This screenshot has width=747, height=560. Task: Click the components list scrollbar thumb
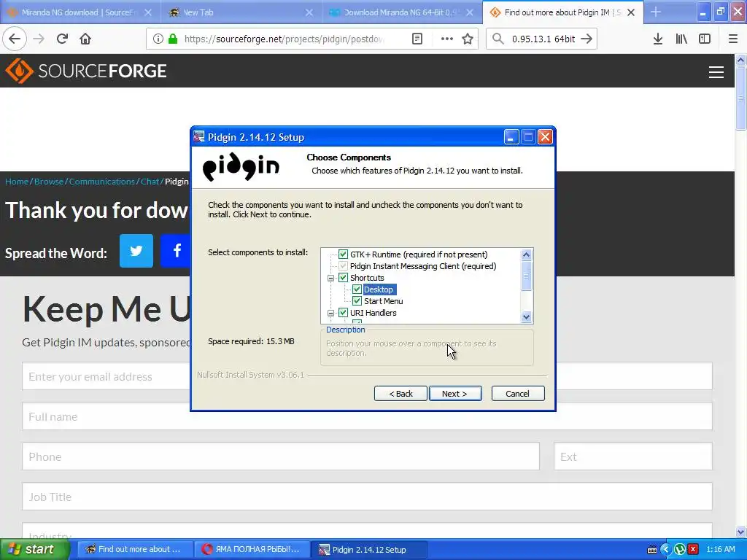point(526,275)
